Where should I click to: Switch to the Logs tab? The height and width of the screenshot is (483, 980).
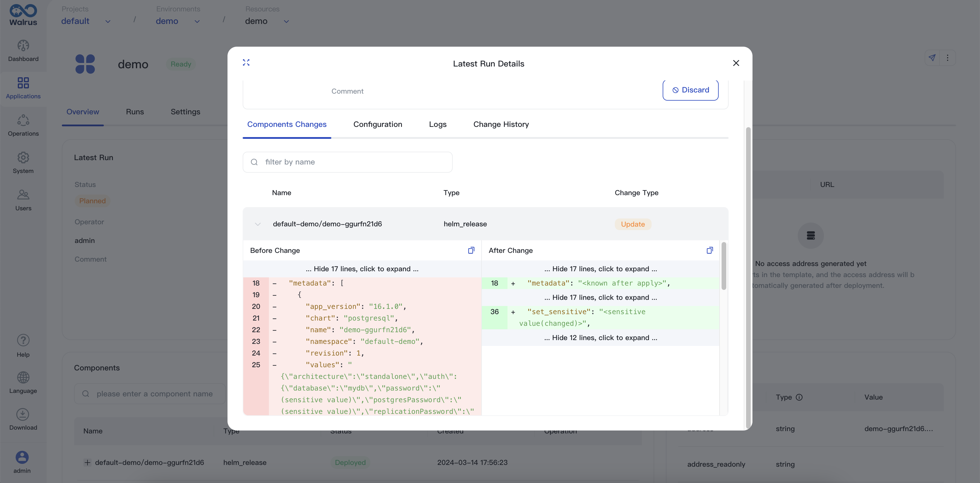(437, 124)
